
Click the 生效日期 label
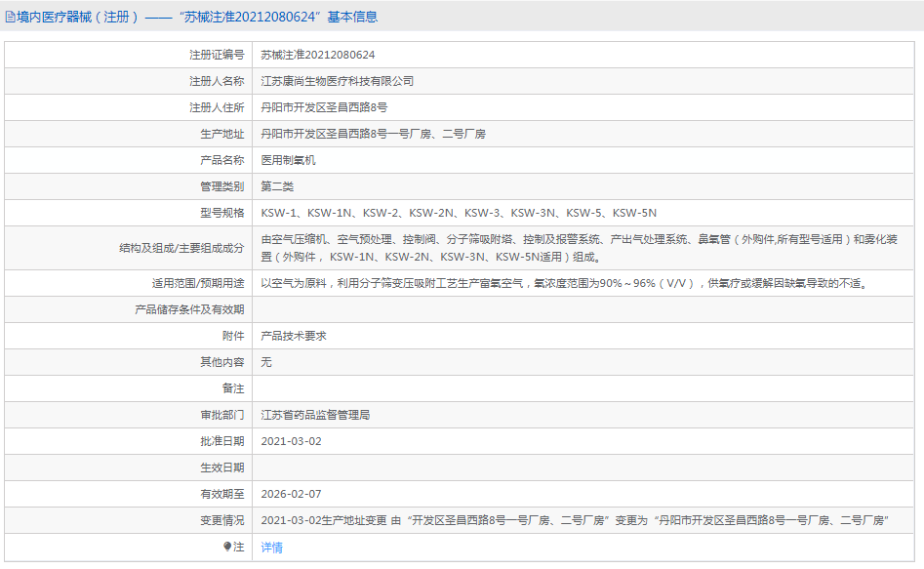click(x=222, y=467)
